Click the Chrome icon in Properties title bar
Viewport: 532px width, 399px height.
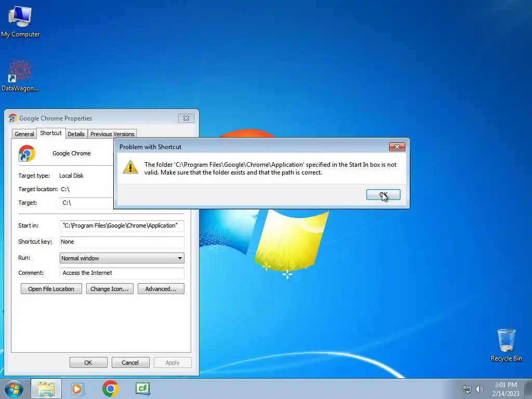tap(12, 118)
